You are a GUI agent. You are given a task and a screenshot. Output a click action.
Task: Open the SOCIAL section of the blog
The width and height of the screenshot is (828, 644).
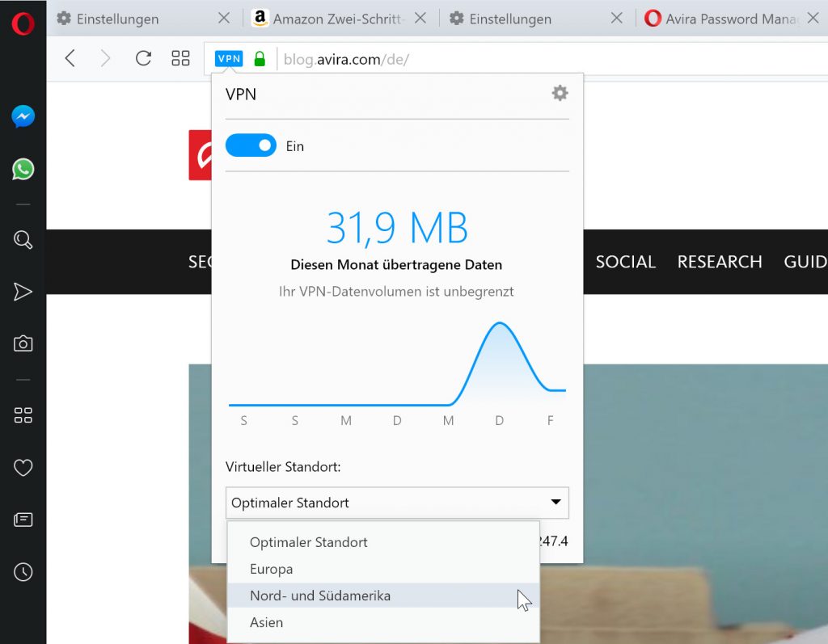pyautogui.click(x=626, y=262)
